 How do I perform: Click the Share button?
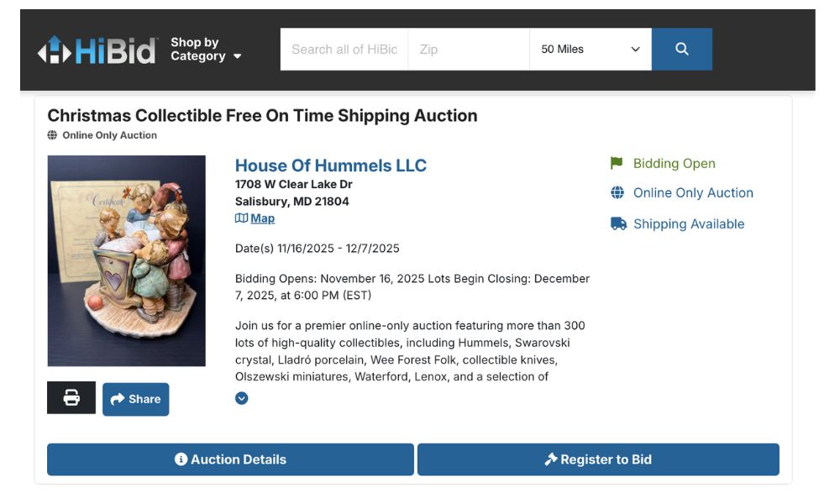point(135,399)
